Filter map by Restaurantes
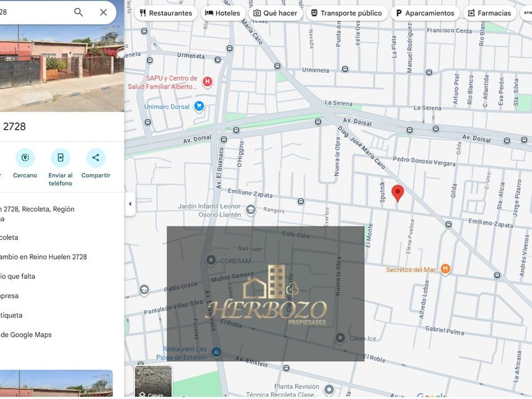Image resolution: width=532 pixels, height=399 pixels. (166, 13)
